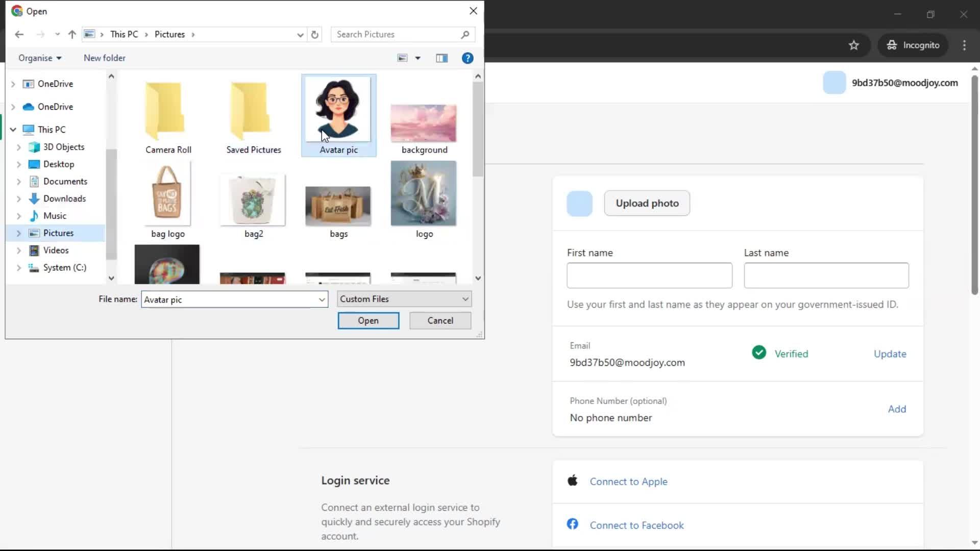This screenshot has width=980, height=551.
Task: Expand the first OneDrive tree node
Action: 13,84
